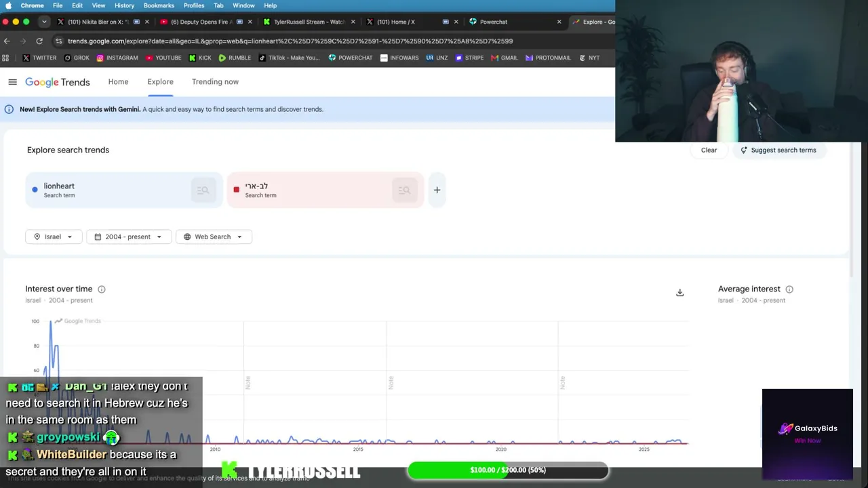
Task: Switch to the Powerchat tab
Action: 515,22
